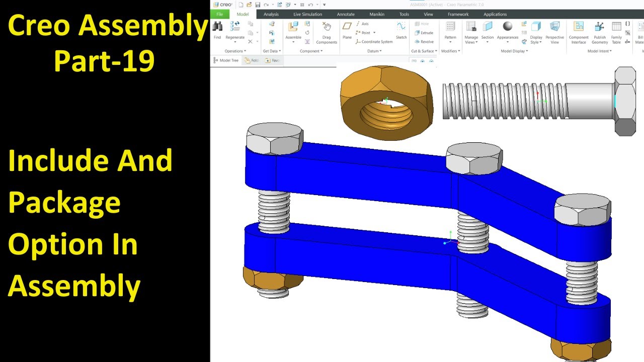
Task: Open the Assemble dropdown arrow
Action: (x=293, y=42)
